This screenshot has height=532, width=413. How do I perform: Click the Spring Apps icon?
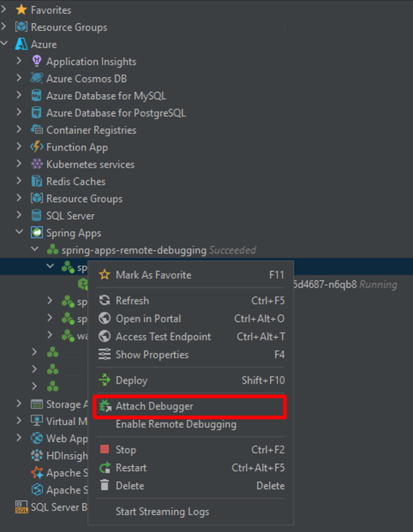pos(37,233)
